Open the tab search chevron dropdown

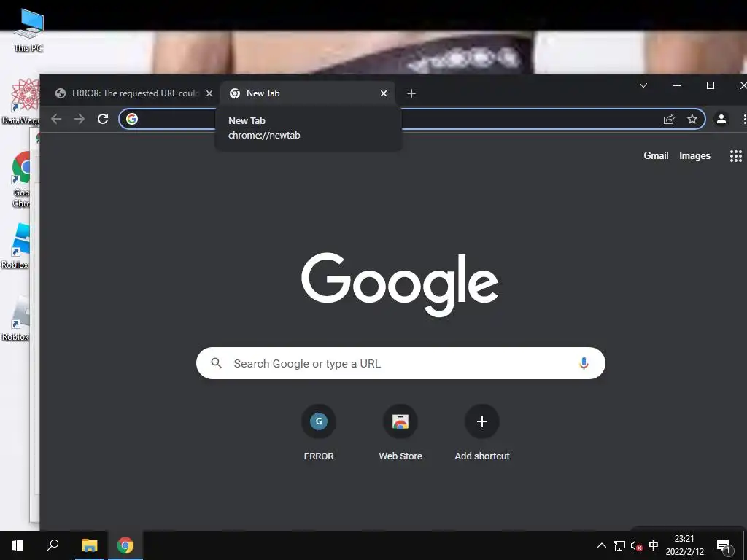point(643,86)
